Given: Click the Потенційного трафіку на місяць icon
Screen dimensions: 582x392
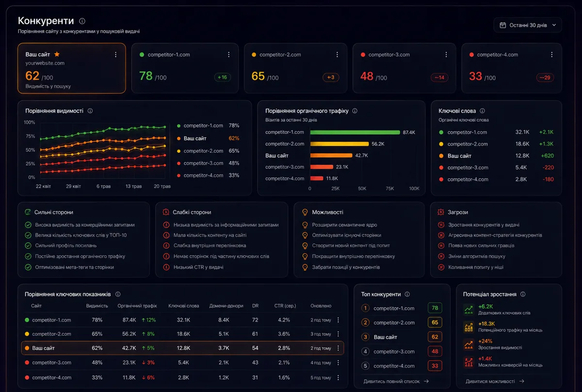Looking at the screenshot, I should click(469, 327).
